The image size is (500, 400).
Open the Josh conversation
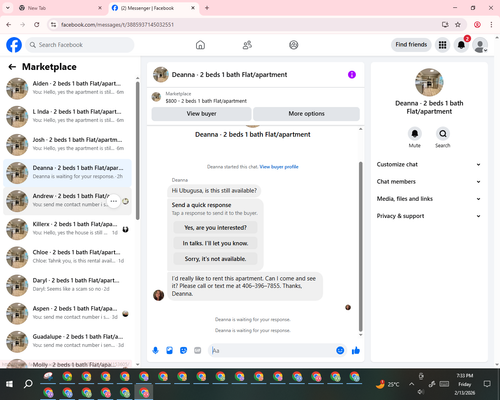(67, 144)
